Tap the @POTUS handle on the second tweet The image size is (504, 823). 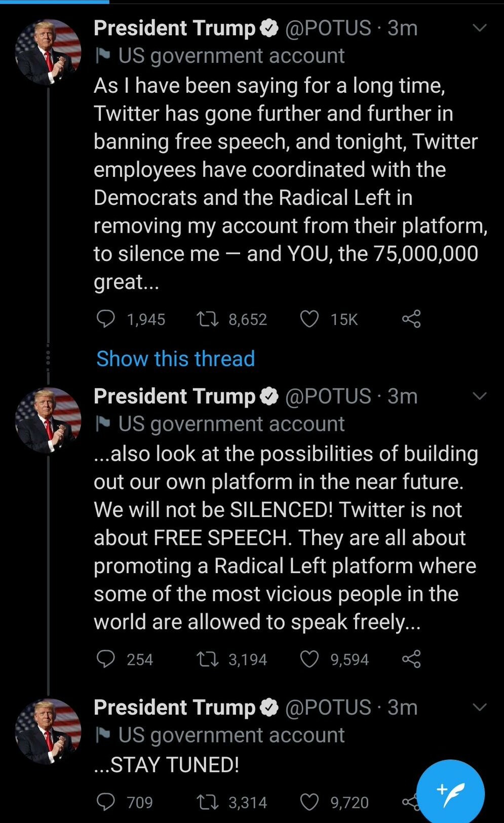pos(328,396)
